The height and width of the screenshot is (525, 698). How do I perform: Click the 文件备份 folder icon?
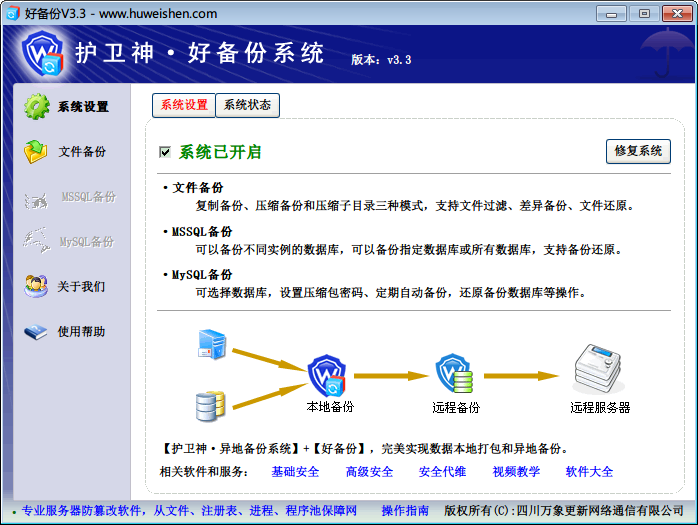(x=36, y=151)
